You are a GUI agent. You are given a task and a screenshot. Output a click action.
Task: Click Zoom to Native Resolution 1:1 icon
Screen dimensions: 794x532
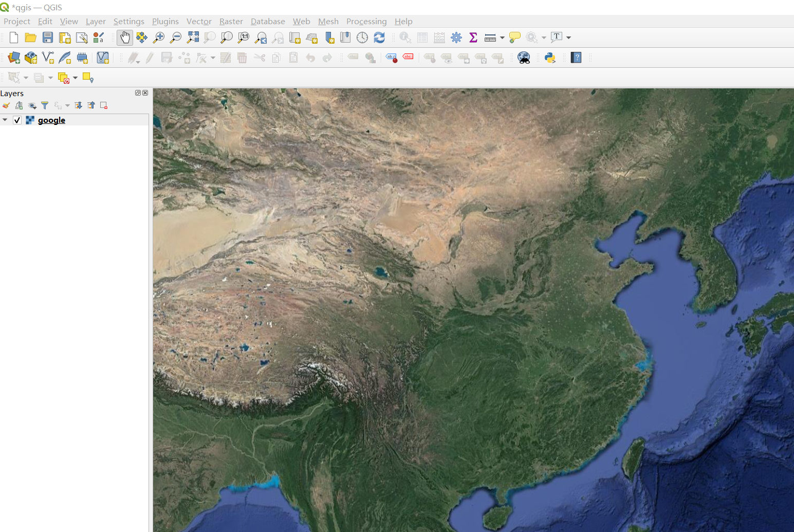tap(244, 38)
